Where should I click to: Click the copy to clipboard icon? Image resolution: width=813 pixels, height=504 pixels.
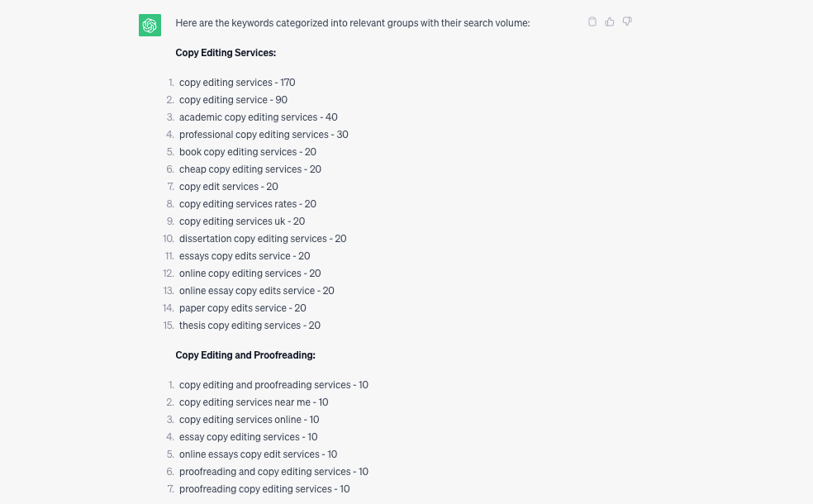[592, 21]
